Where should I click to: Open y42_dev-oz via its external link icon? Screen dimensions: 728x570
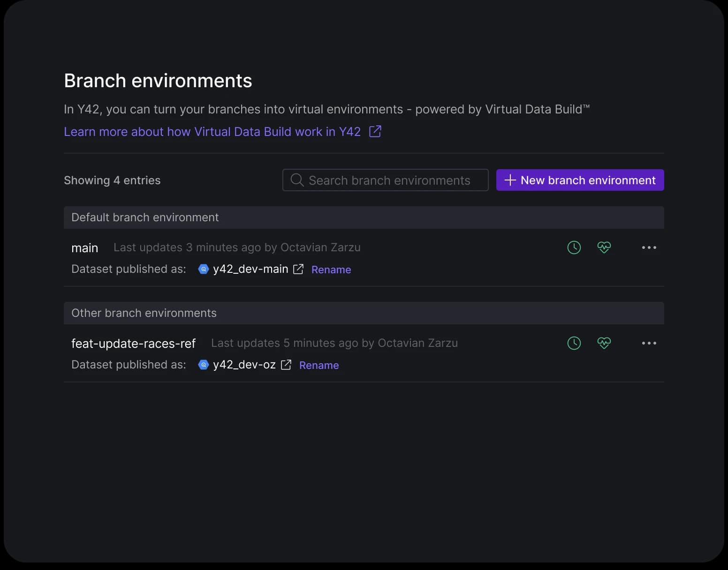tap(286, 365)
